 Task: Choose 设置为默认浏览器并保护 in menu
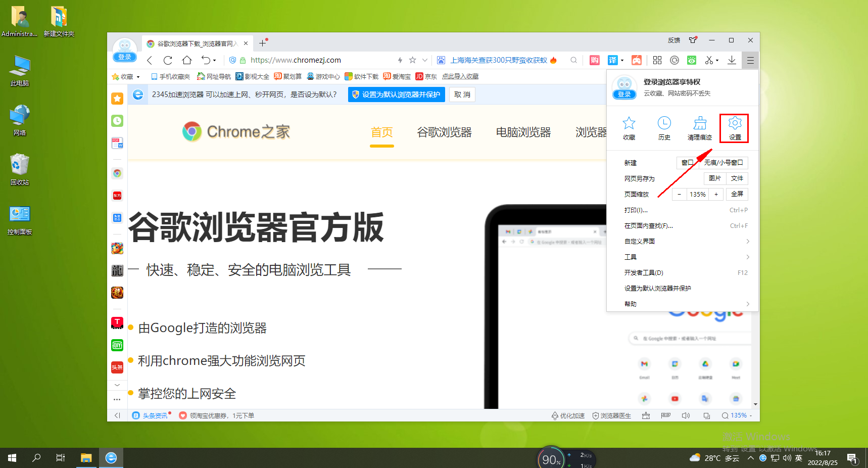pyautogui.click(x=686, y=289)
